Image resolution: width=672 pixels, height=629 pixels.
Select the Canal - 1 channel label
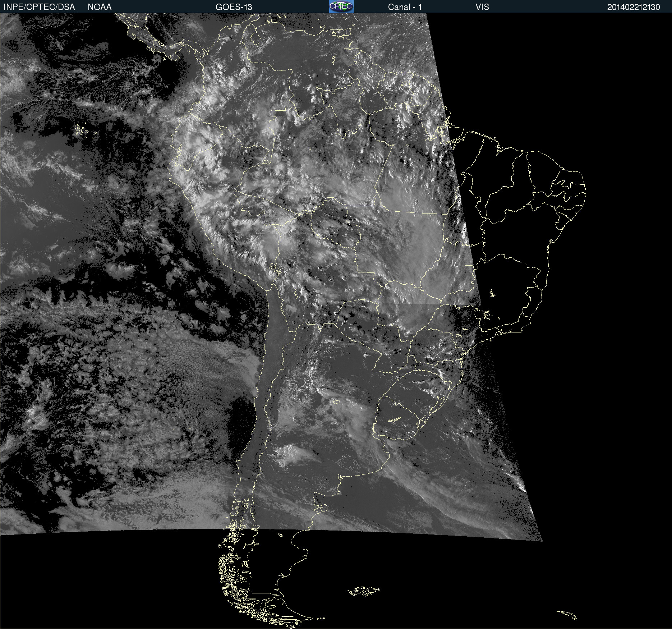[x=405, y=7]
